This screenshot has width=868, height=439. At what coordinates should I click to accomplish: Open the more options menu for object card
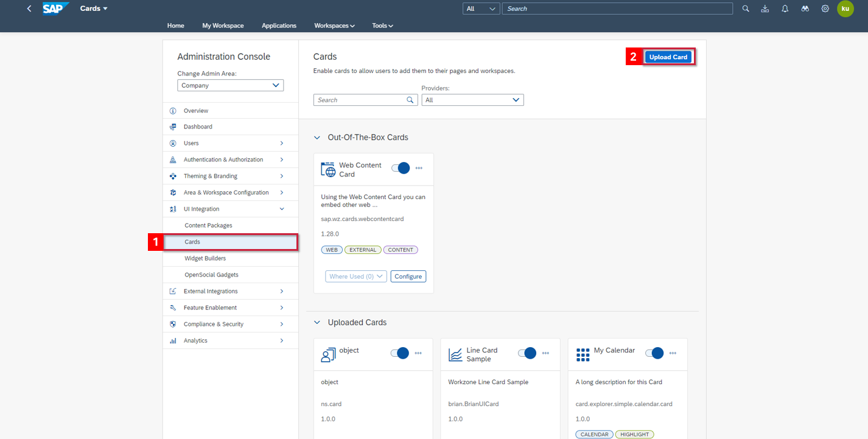click(x=418, y=353)
